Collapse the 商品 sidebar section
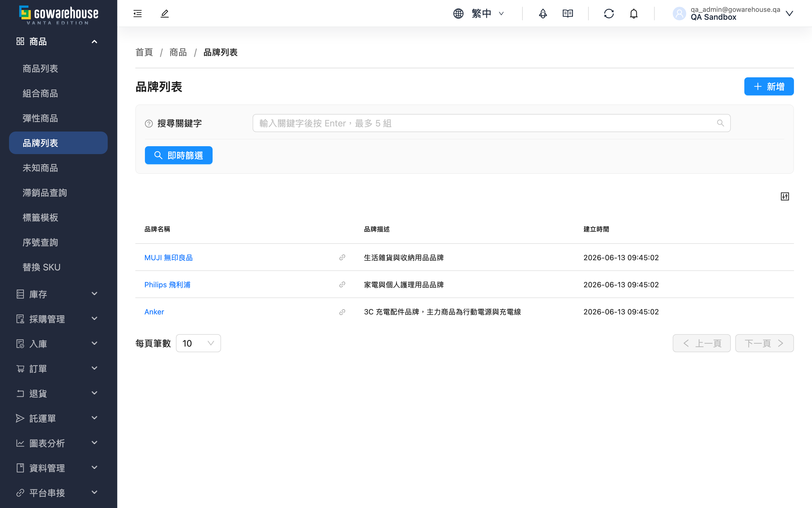 click(58, 41)
